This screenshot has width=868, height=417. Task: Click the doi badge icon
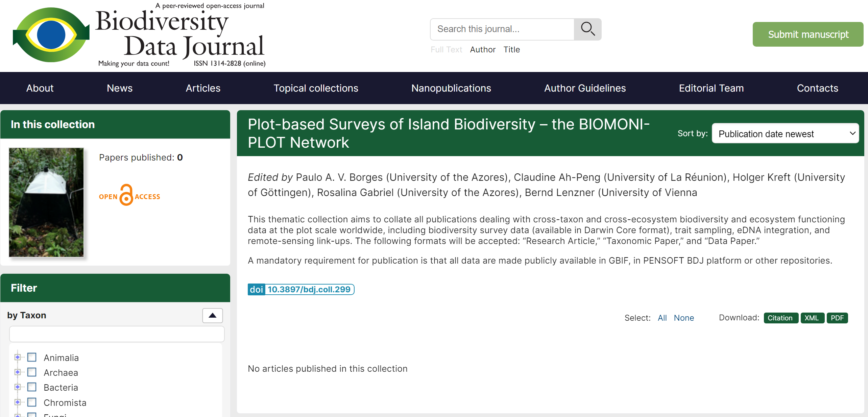pos(256,290)
